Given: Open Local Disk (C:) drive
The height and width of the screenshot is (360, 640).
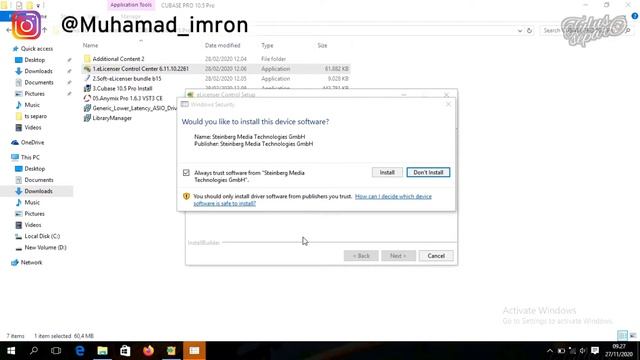Looking at the screenshot, I should (x=42, y=236).
